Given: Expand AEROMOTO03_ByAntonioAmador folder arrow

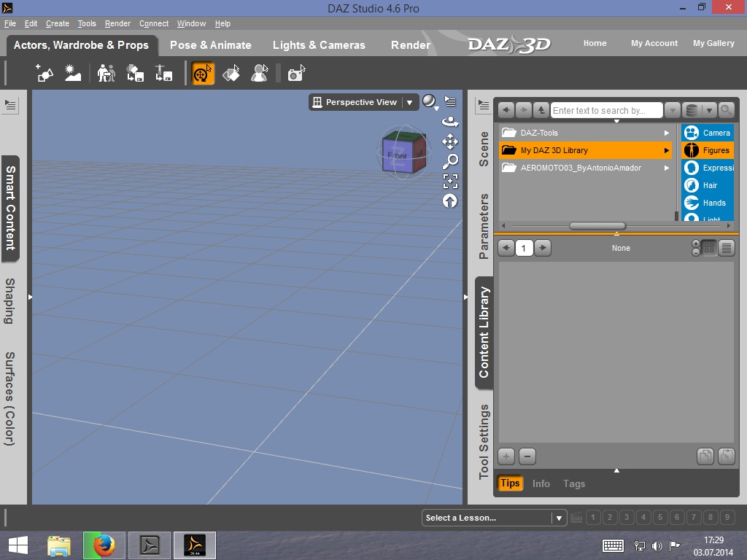Looking at the screenshot, I should coord(667,168).
